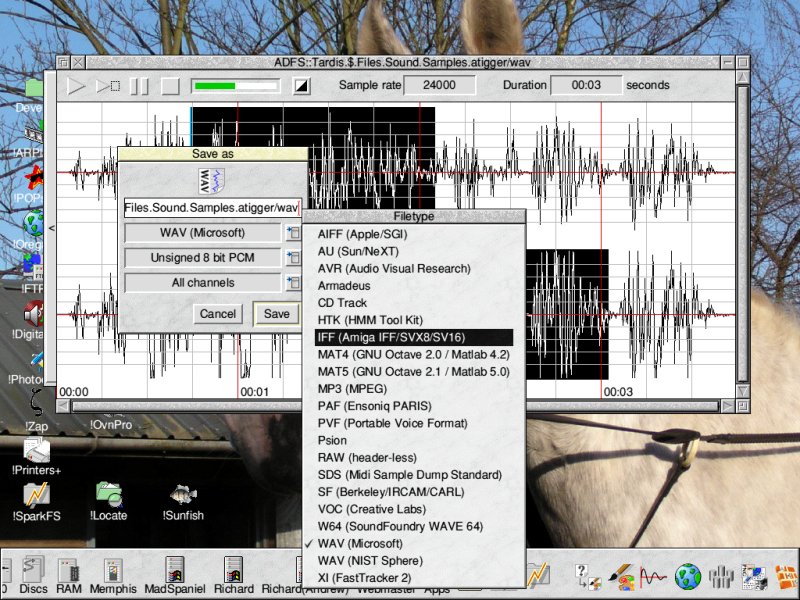Click the question mark help icon on icon bar

tap(587, 577)
